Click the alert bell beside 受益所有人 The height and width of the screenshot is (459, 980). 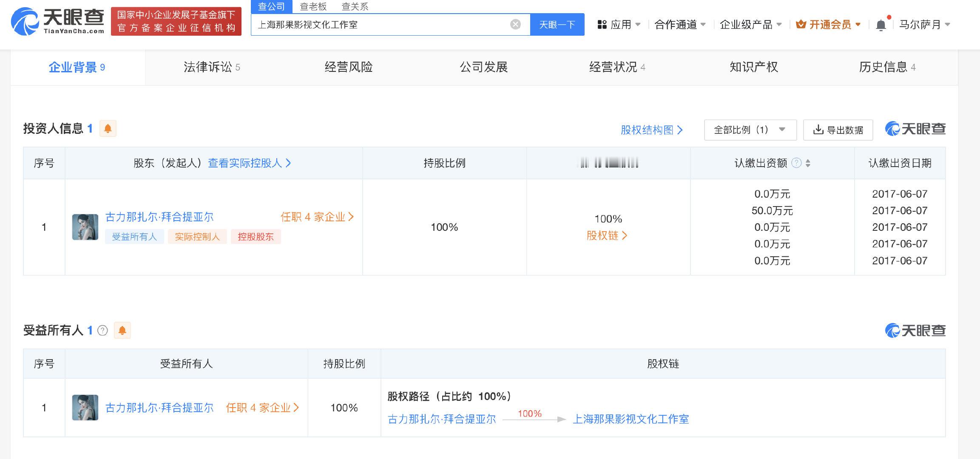[122, 330]
